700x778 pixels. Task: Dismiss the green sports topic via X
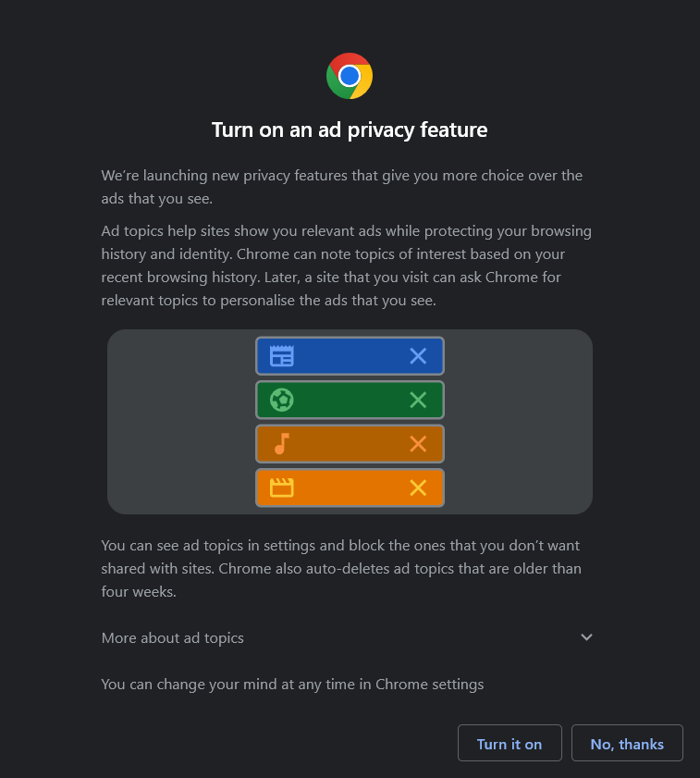418,400
